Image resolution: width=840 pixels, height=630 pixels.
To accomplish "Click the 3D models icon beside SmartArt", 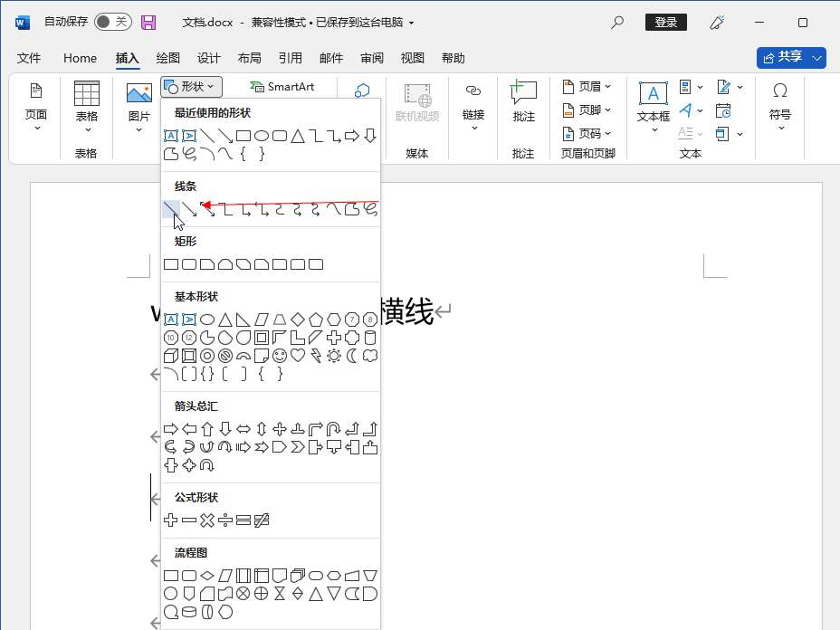I will pos(362,90).
